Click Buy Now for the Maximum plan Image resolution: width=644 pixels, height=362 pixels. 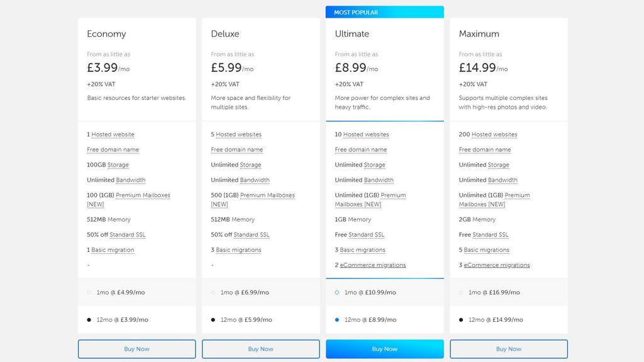tap(509, 349)
